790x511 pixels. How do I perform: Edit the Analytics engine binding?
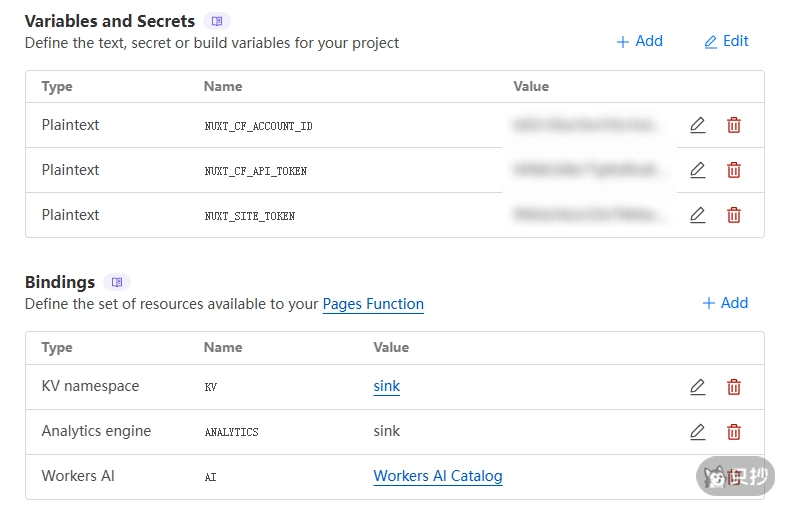[697, 432]
